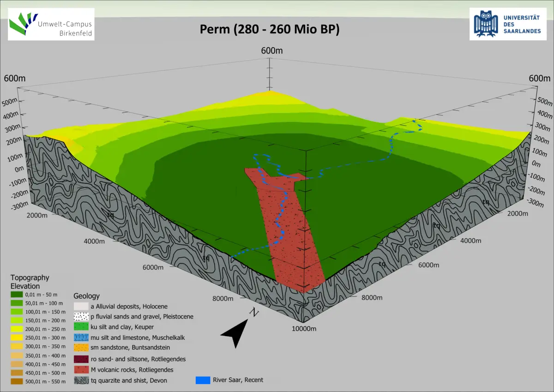Select the 500,01 m - 550 m elevation swatch

tap(18, 381)
